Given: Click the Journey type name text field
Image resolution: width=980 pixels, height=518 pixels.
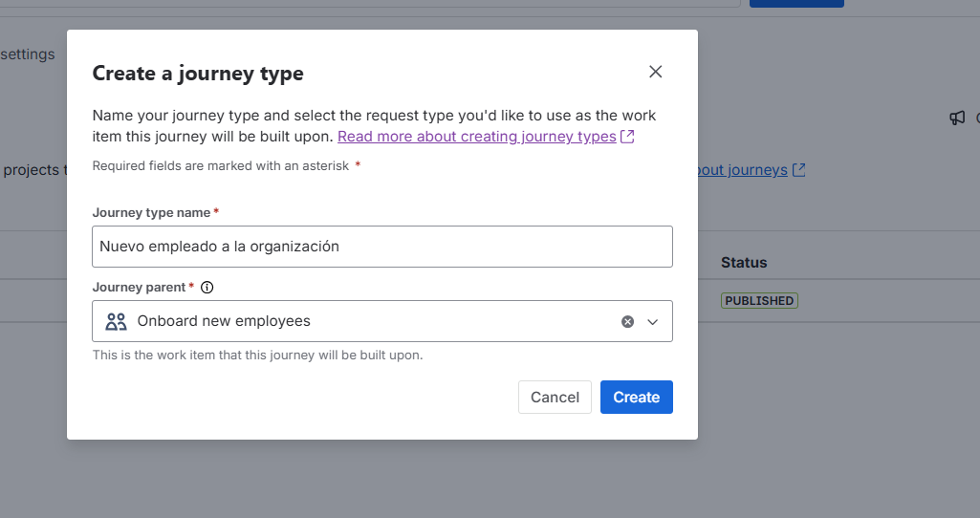Looking at the screenshot, I should click(382, 247).
